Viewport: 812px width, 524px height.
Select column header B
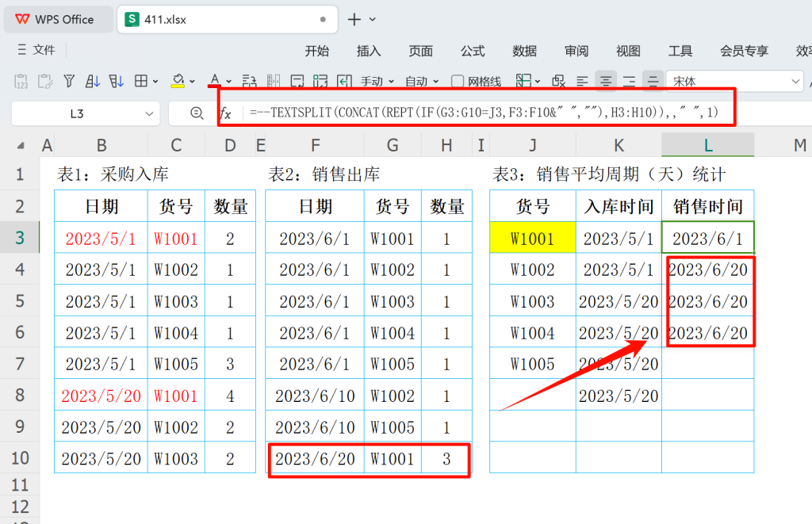(101, 145)
